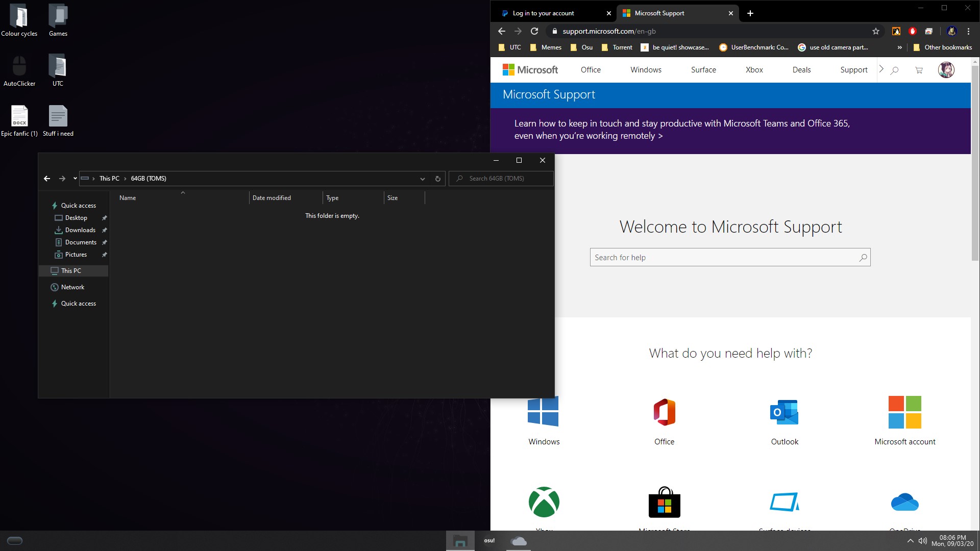Open the Chrome three-dot menu
This screenshot has width=980, height=551.
tap(968, 31)
